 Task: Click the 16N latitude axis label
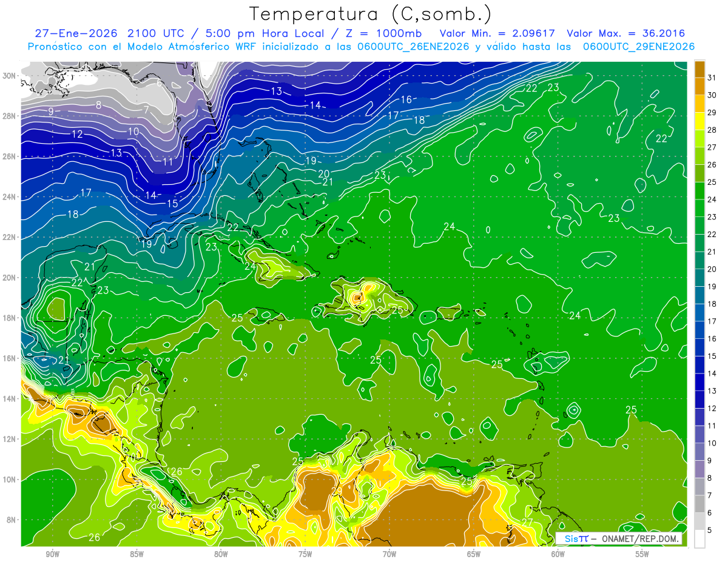[x=10, y=358]
